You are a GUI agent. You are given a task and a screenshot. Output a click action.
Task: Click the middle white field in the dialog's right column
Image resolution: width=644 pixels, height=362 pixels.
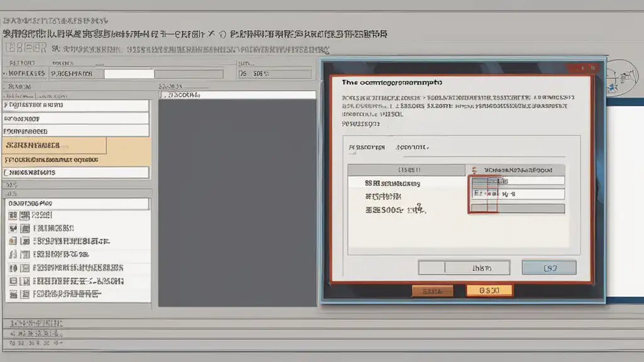[518, 194]
